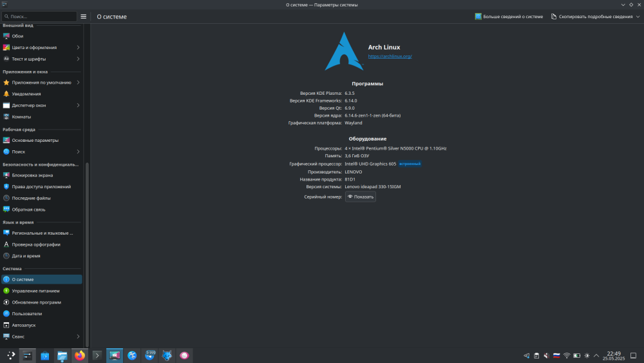644x363 pixels.
Task: Click the Lenovo ideapad 330-15IGM value
Action: [x=372, y=186]
